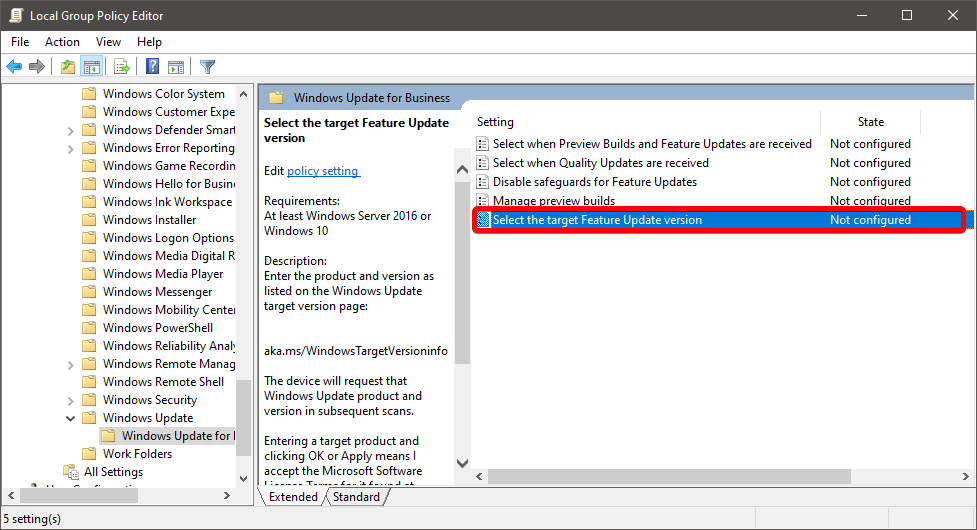
Task: Toggle Show/Hide Console Tree button
Action: (x=91, y=67)
